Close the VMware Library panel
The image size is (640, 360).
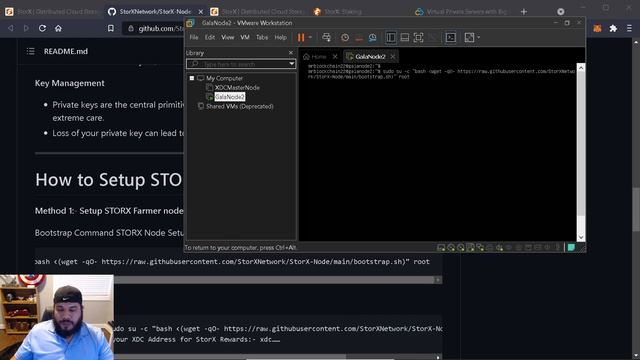click(x=291, y=53)
